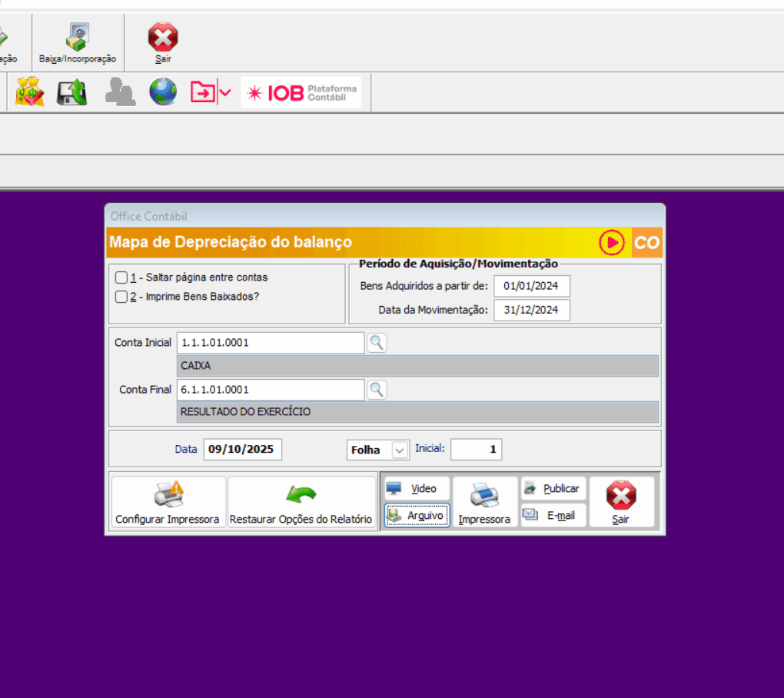This screenshot has height=698, width=784.
Task: Click the Bens Adquiridos a partir de date field
Action: pos(531,286)
